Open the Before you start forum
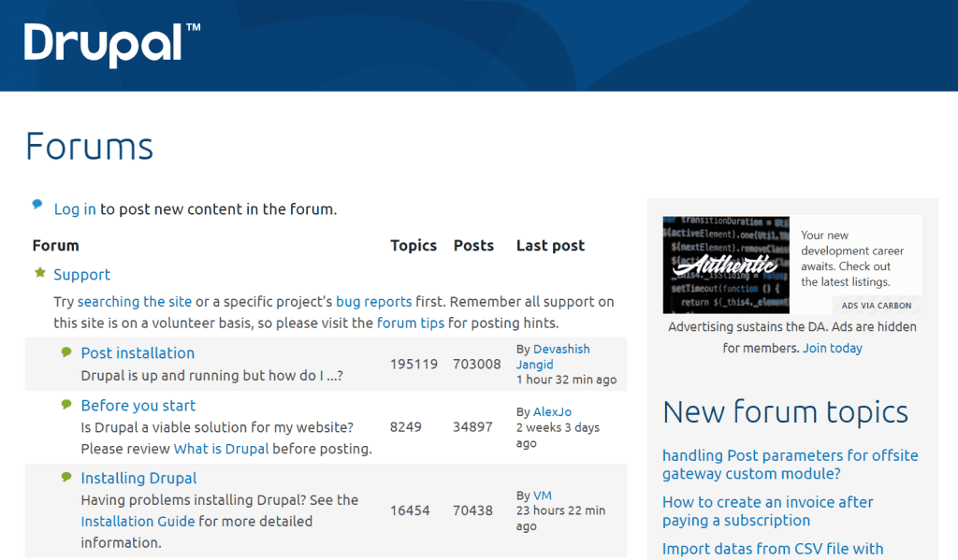The image size is (958, 560). coord(138,406)
